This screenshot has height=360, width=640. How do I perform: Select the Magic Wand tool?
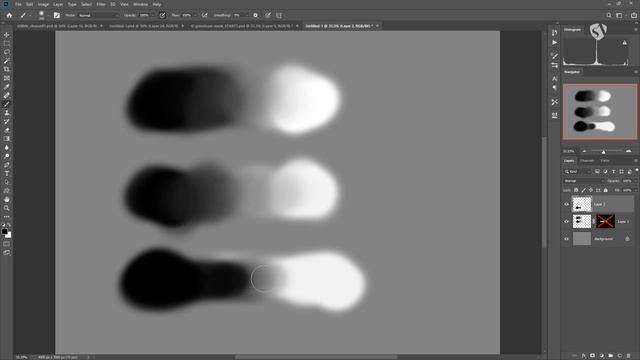point(7,61)
